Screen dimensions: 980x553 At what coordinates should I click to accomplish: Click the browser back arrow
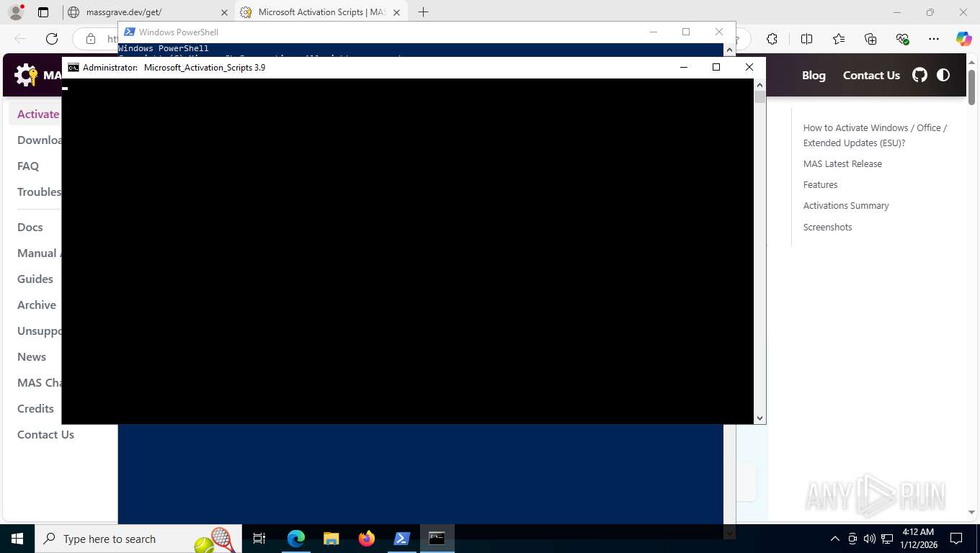click(20, 39)
